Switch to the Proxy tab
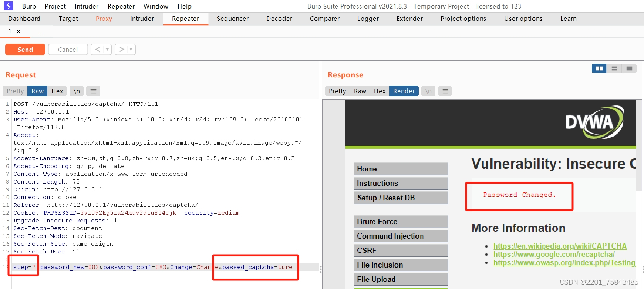Image resolution: width=644 pixels, height=289 pixels. 104,19
